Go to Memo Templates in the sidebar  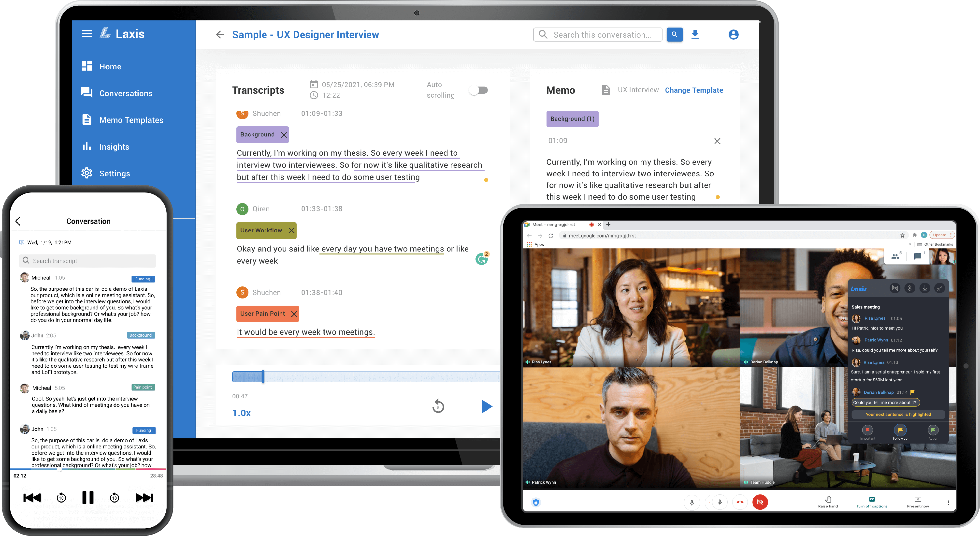(131, 120)
